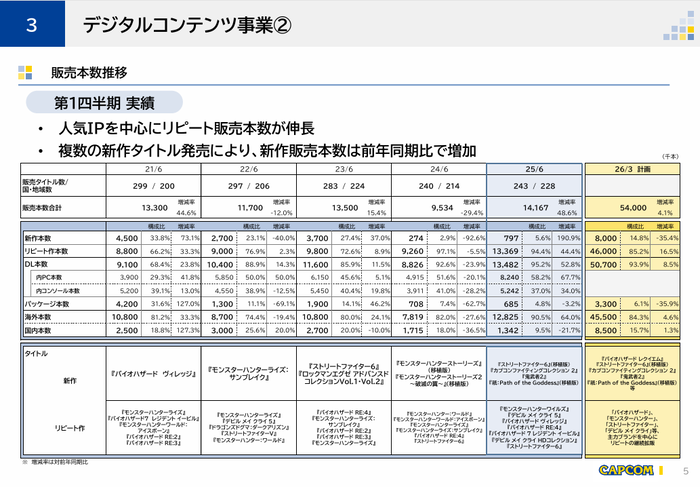
Task: Click the リピート作本数 row label
Action: (x=46, y=251)
